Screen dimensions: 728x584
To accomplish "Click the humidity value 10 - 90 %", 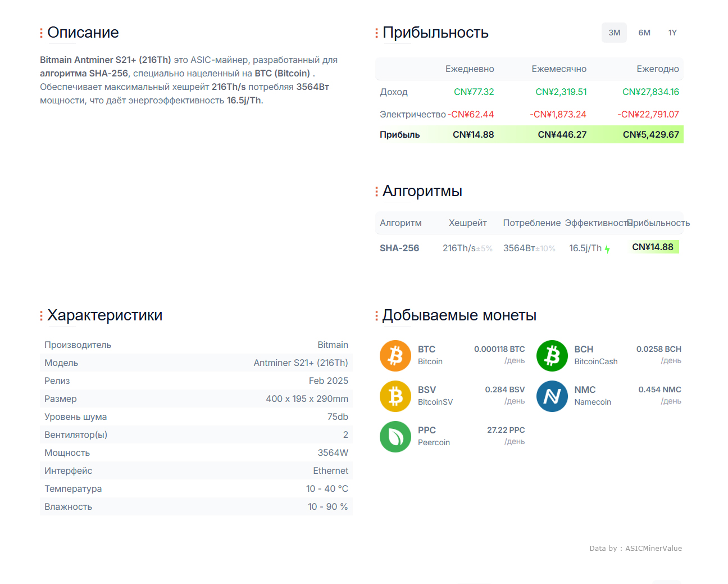I will 328,506.
